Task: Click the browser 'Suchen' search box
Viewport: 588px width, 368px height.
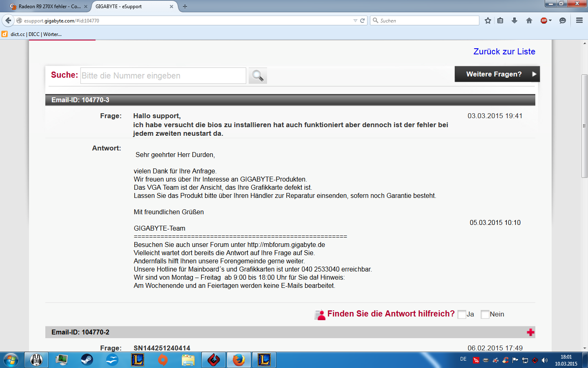Action: click(x=425, y=20)
